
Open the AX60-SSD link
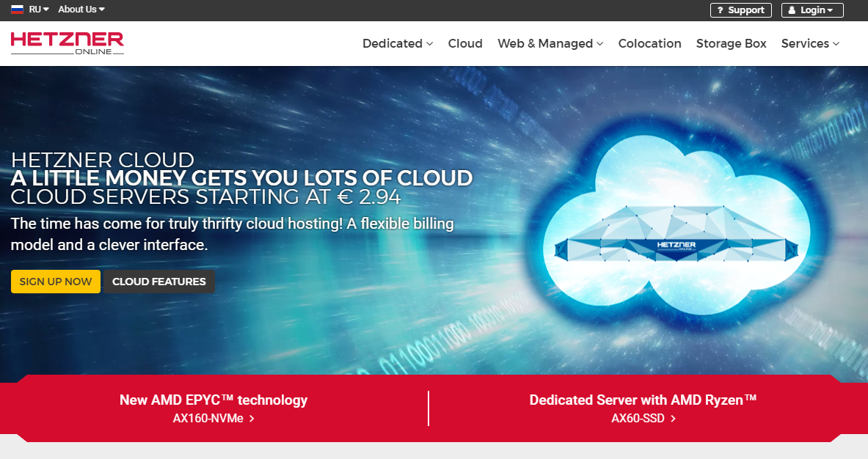pos(643,419)
